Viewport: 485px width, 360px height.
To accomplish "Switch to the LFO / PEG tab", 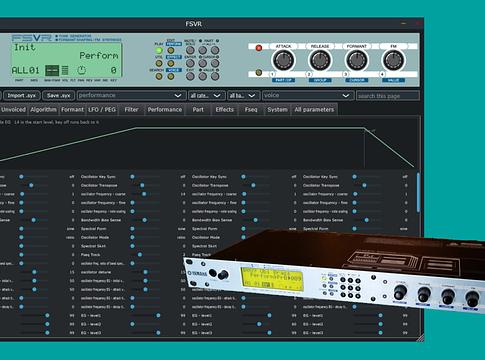I will [x=102, y=110].
